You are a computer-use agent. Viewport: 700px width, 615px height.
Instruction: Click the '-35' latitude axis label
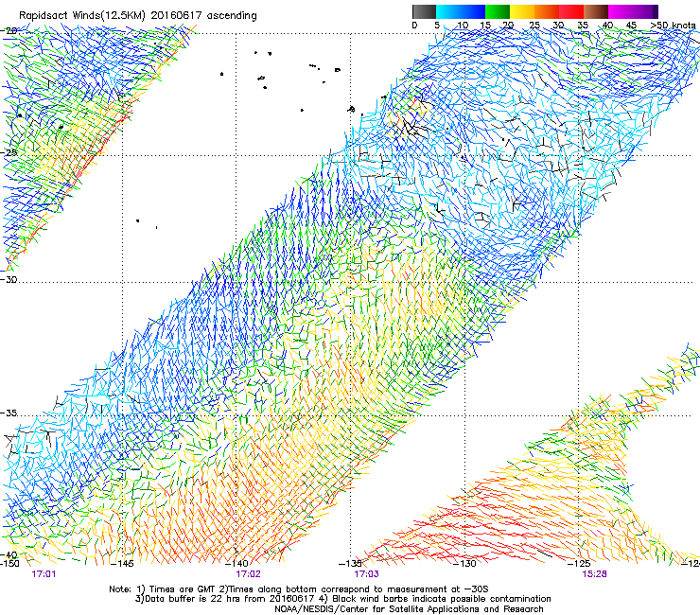tap(9, 413)
